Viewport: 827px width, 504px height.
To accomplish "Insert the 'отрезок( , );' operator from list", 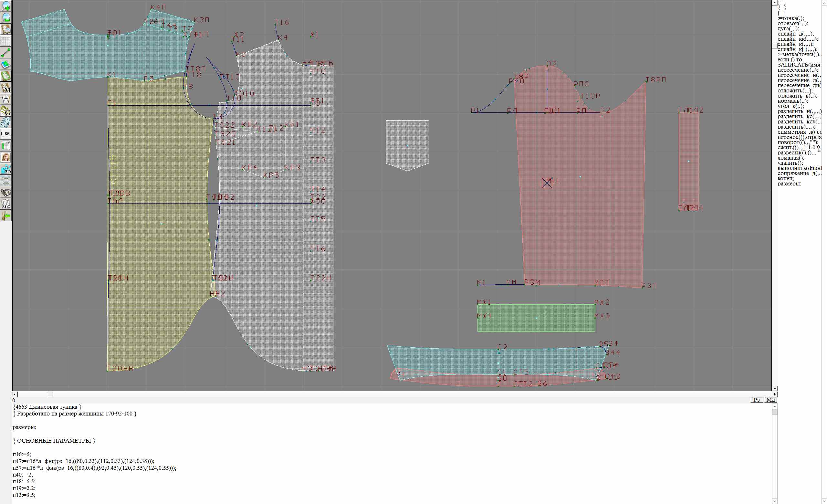I will (792, 24).
